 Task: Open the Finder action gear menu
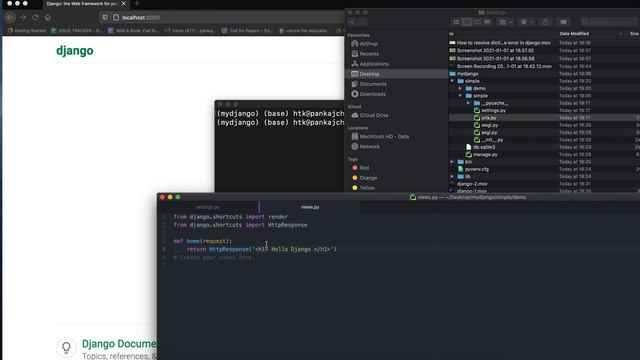coord(527,22)
